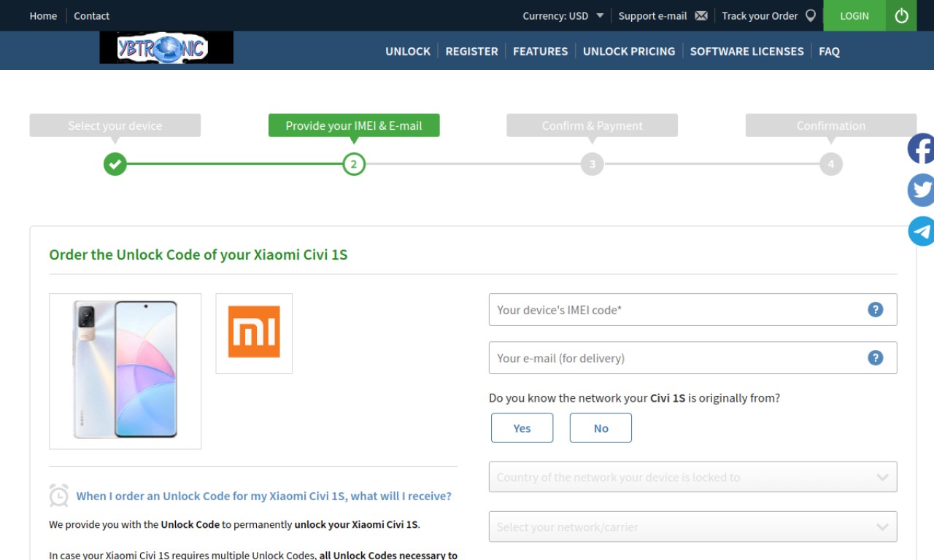
Task: Open the Currency: USD dropdown
Action: click(x=563, y=15)
